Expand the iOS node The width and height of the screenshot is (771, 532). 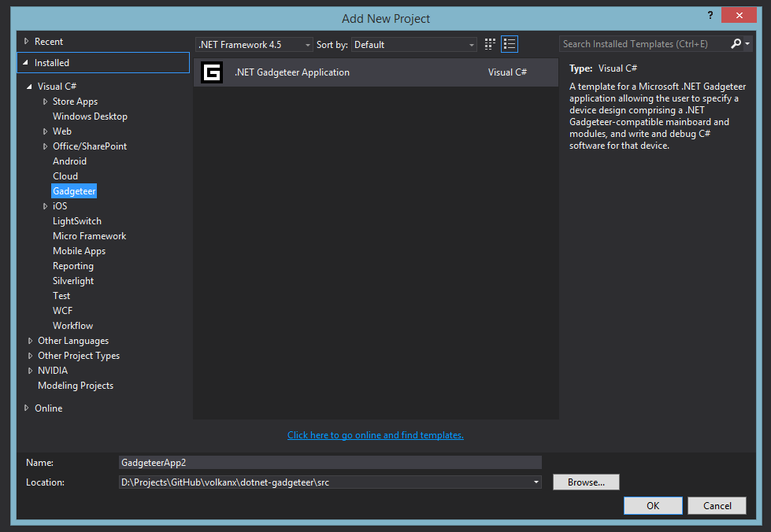tap(45, 205)
